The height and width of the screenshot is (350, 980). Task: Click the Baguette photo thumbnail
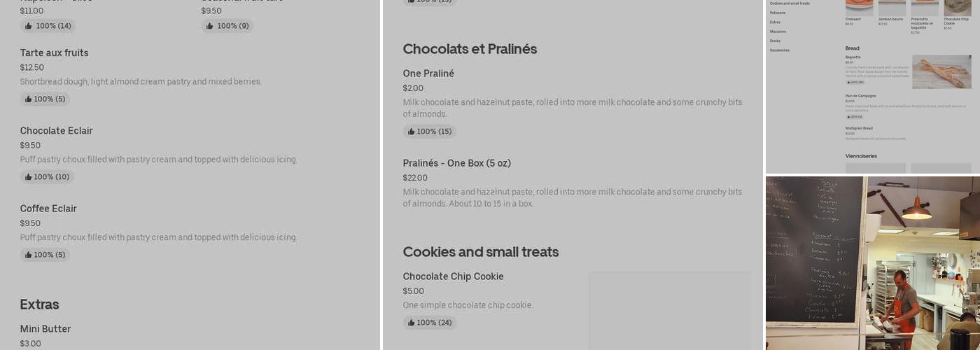(941, 71)
